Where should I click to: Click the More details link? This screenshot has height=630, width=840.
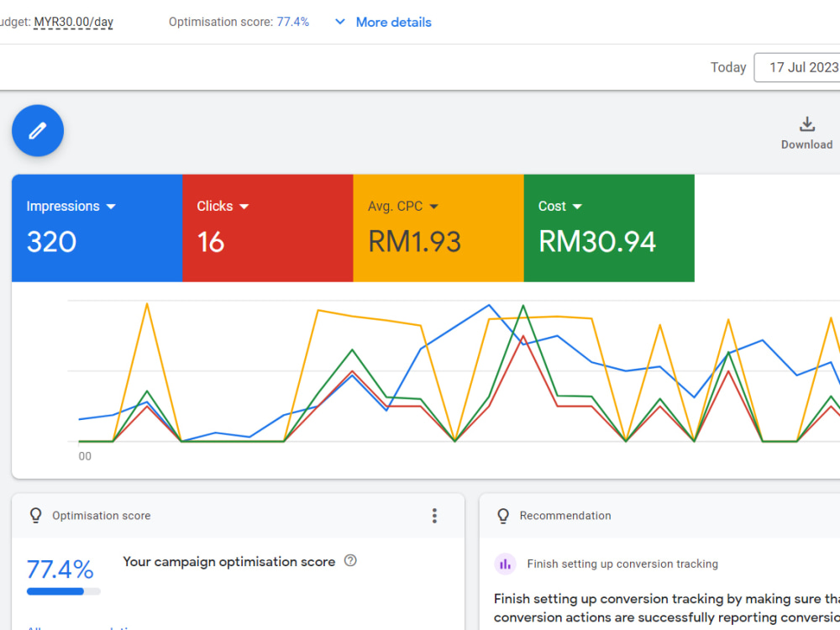pyautogui.click(x=394, y=22)
